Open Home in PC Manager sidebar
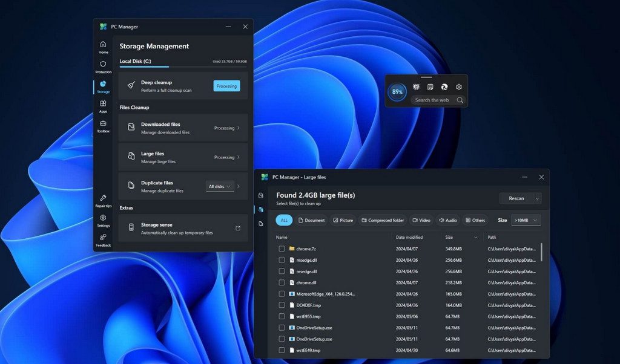Screen dimensions: 620x364 (103, 47)
